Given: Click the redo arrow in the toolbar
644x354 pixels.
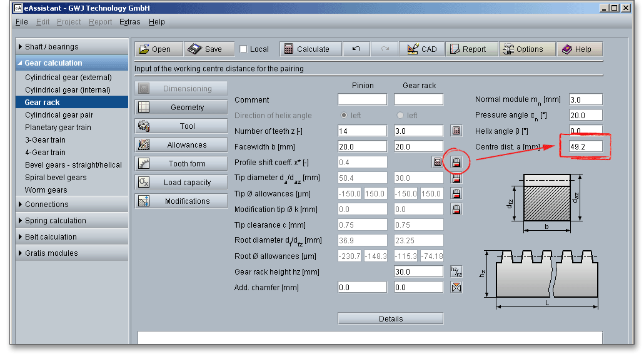Looking at the screenshot, I should click(x=385, y=49).
